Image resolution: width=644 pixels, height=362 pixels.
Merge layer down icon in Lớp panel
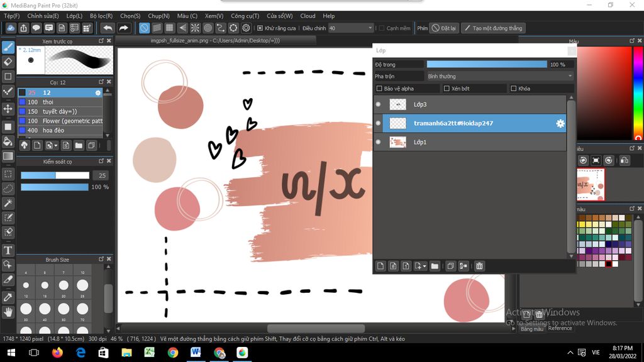[464, 266]
